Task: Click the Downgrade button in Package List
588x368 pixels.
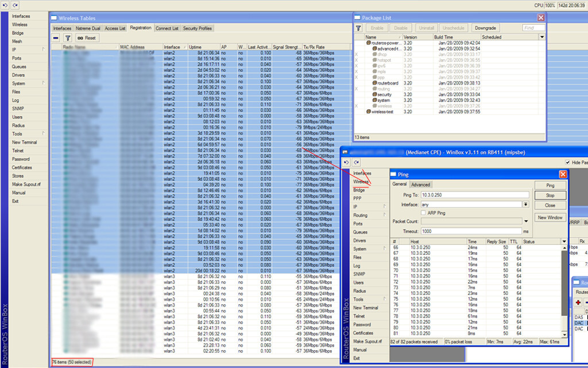Action: click(485, 28)
